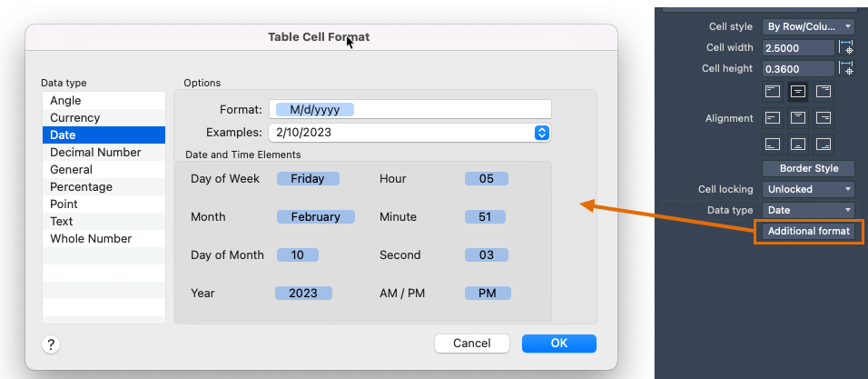Viewport: 868px width, 379px height.
Task: Expand the Cell locking dropdown
Action: tap(808, 189)
